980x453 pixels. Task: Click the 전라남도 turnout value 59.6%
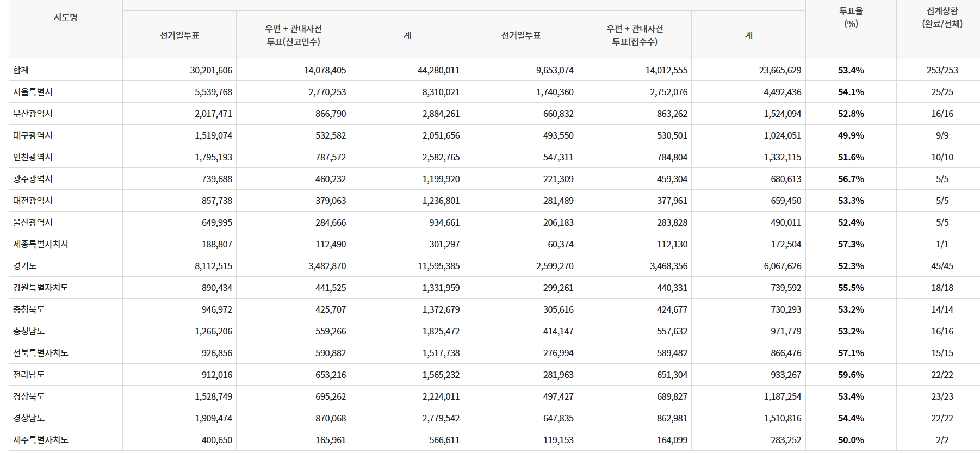(x=851, y=375)
